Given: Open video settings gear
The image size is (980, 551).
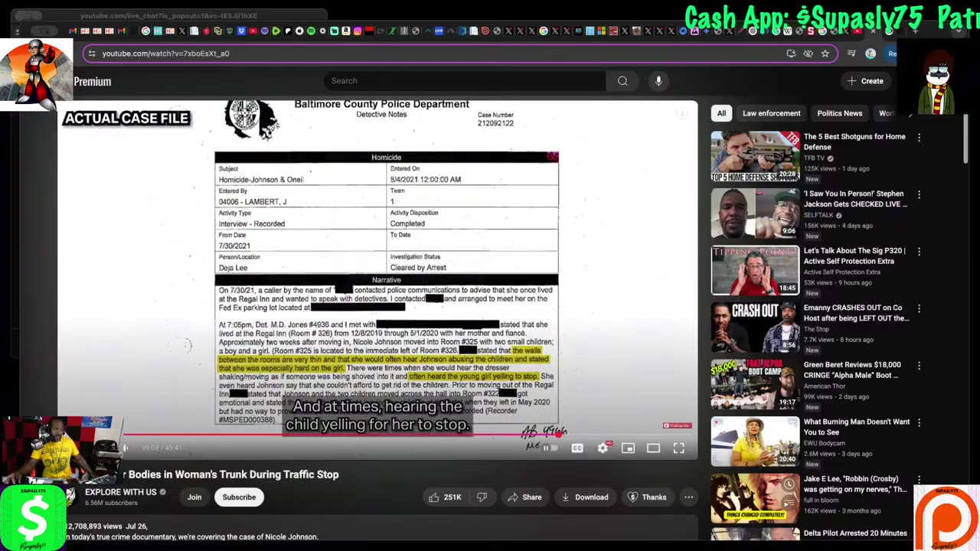Looking at the screenshot, I should click(x=603, y=448).
